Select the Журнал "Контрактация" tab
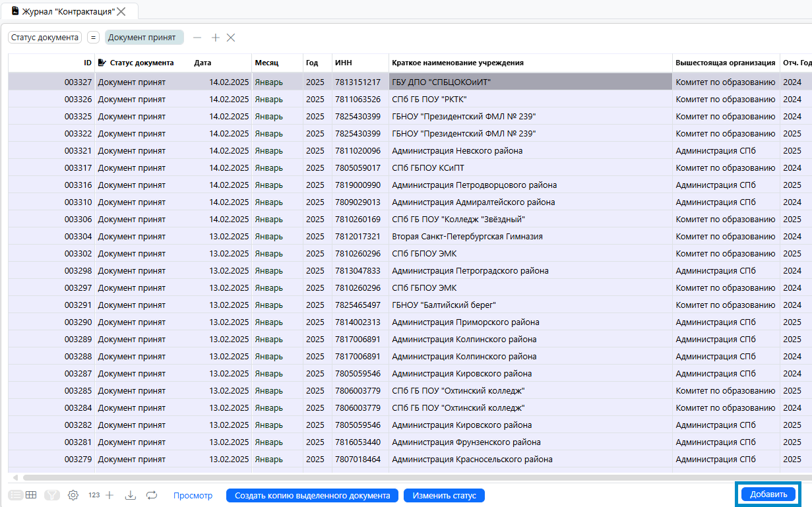 66,11
